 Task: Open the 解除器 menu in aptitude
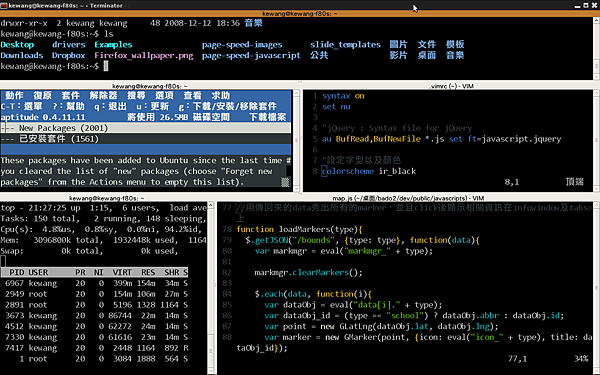[x=103, y=96]
